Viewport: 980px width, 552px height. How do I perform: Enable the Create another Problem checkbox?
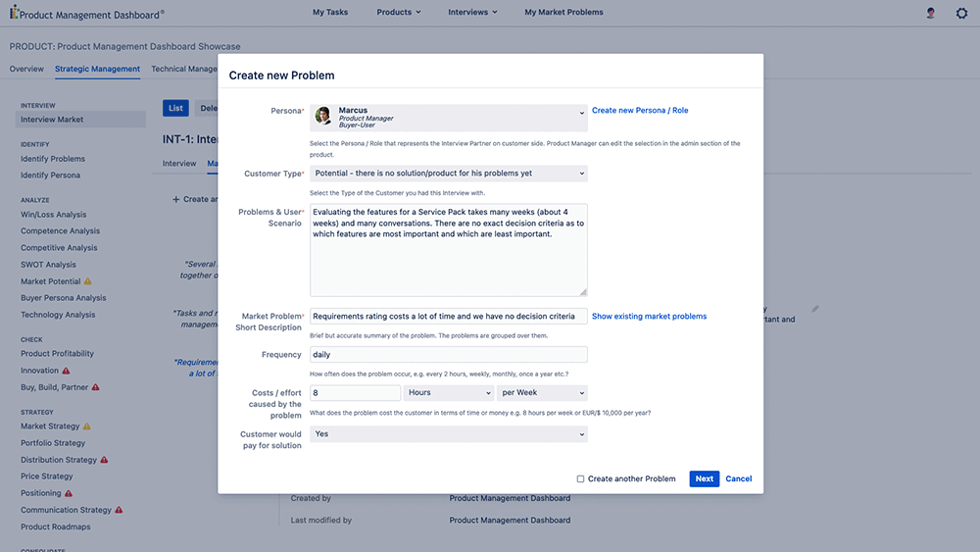click(580, 478)
